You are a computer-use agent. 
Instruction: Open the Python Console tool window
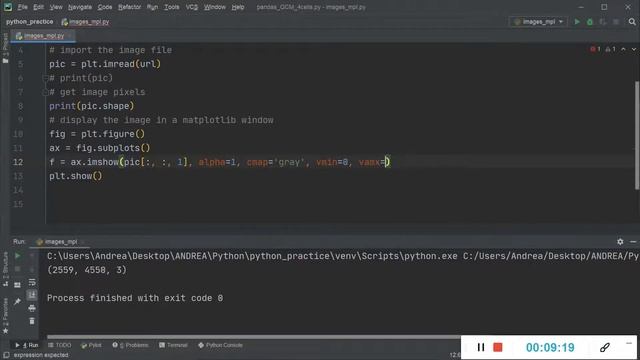coord(220,345)
